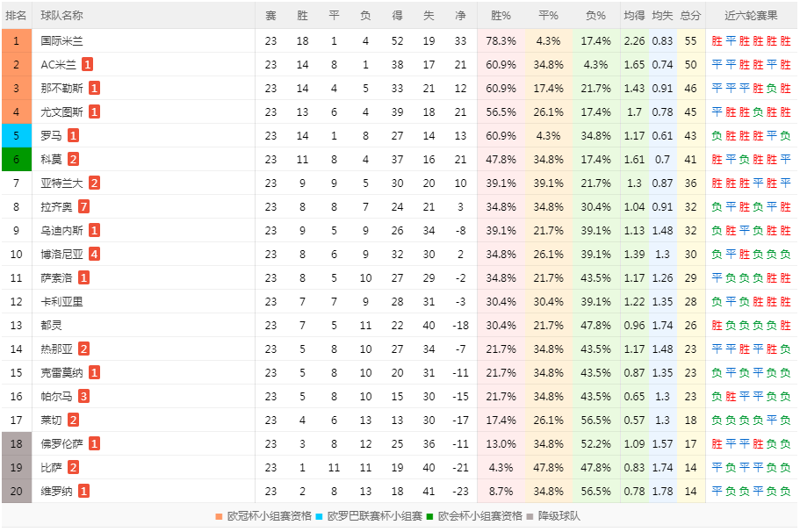The image size is (800, 532).
Task: Click the red badge next to 帕尔马
Action: click(x=83, y=396)
